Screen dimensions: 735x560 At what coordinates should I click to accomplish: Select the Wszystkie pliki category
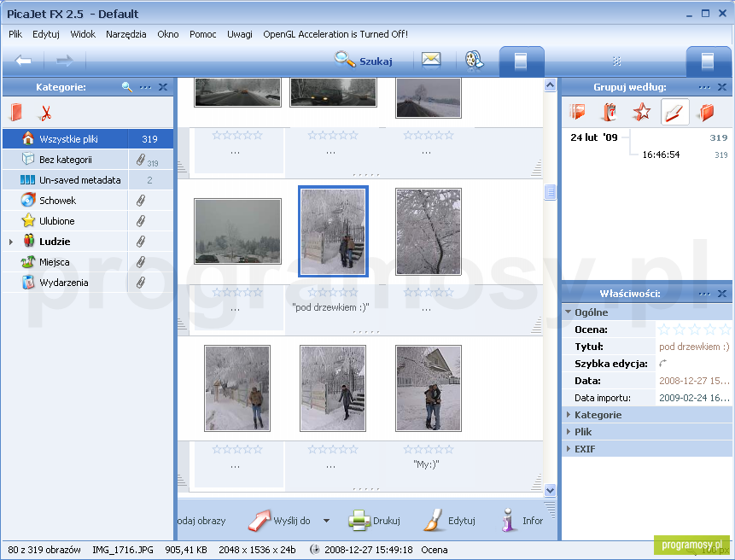pyautogui.click(x=88, y=139)
